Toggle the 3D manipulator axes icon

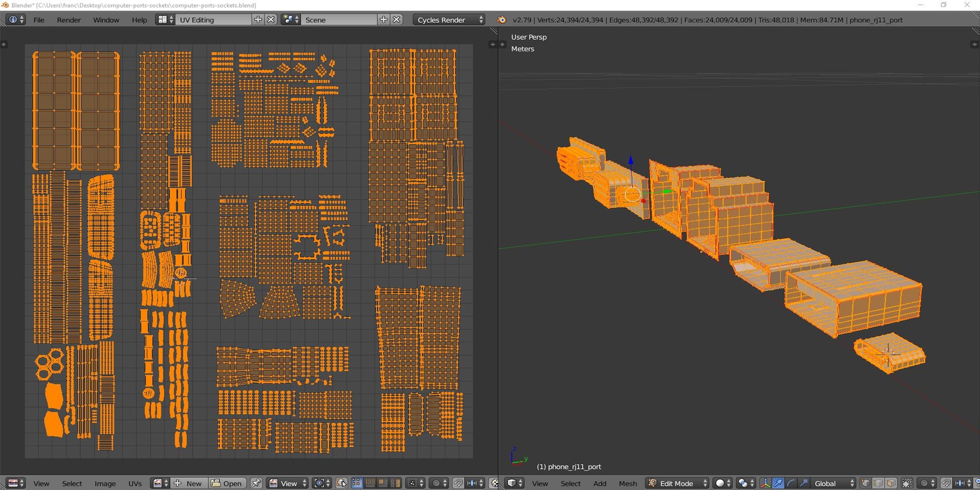(765, 483)
